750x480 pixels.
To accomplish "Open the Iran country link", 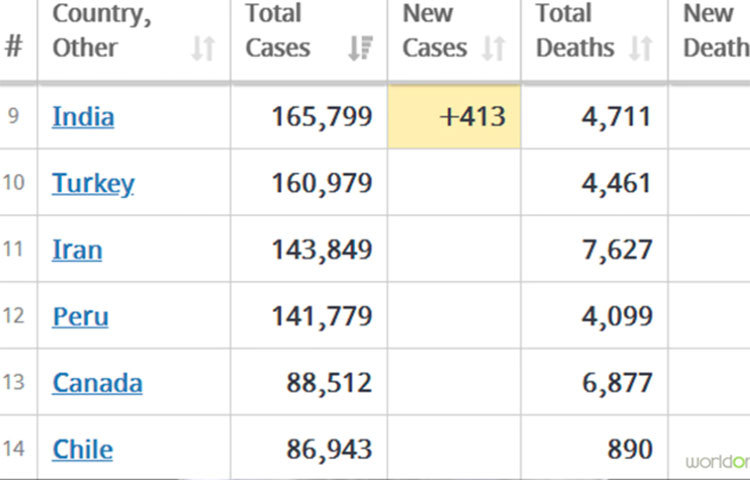I will (x=77, y=250).
